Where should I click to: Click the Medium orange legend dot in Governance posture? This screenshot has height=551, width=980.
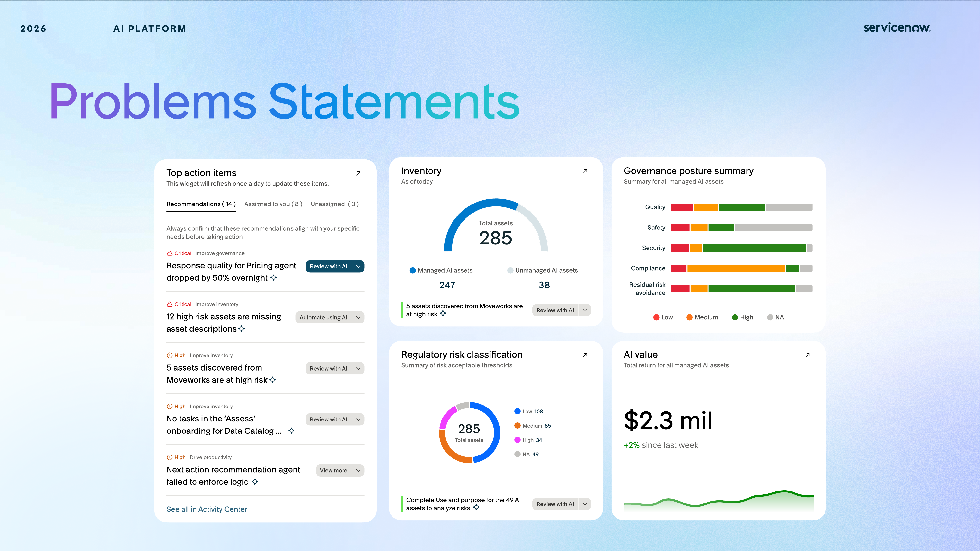tap(689, 318)
